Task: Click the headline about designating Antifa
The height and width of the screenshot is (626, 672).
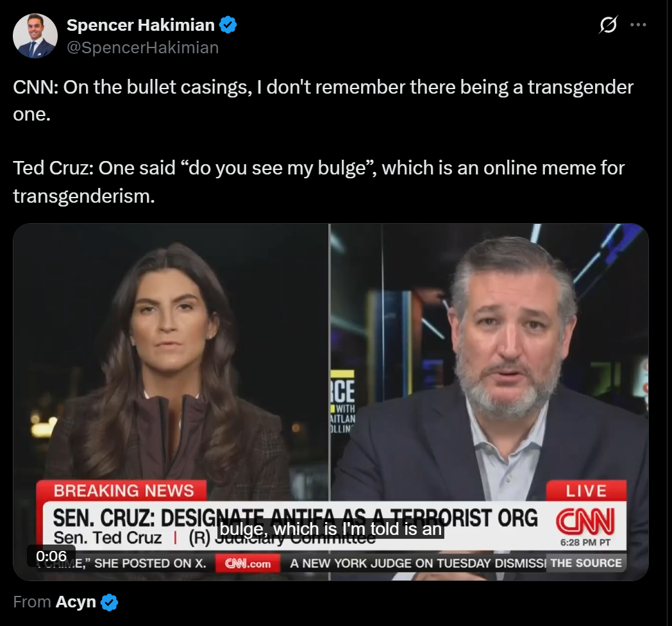Action: click(x=295, y=518)
